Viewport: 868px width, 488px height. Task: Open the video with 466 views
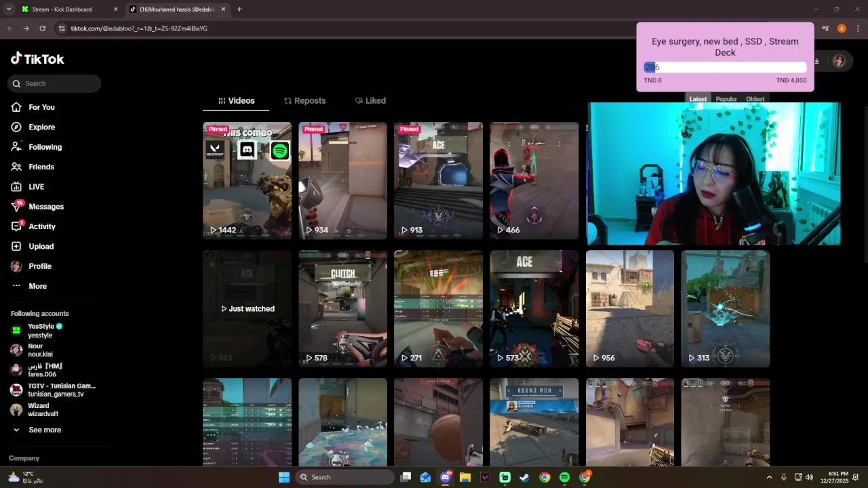coord(534,180)
